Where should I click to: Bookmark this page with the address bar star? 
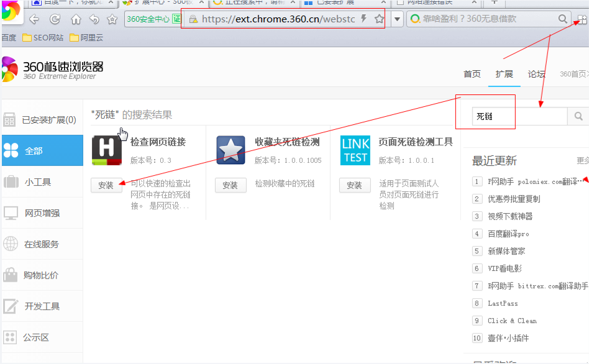point(380,19)
